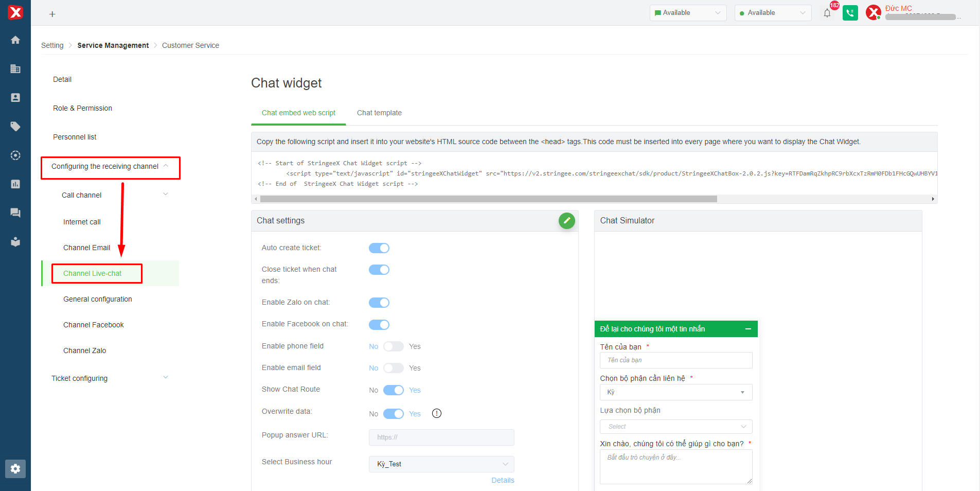This screenshot has height=491, width=980.
Task: Click the green edit pencil icon
Action: [x=566, y=221]
